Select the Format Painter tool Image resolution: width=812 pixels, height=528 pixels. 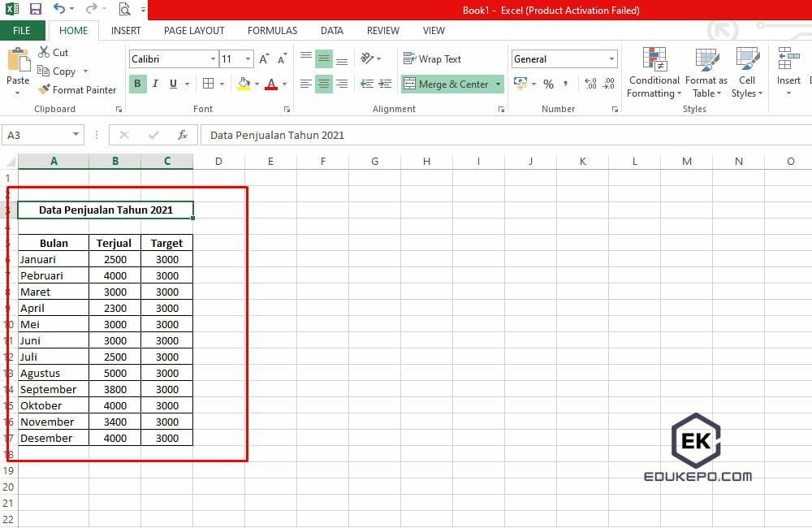pos(77,89)
